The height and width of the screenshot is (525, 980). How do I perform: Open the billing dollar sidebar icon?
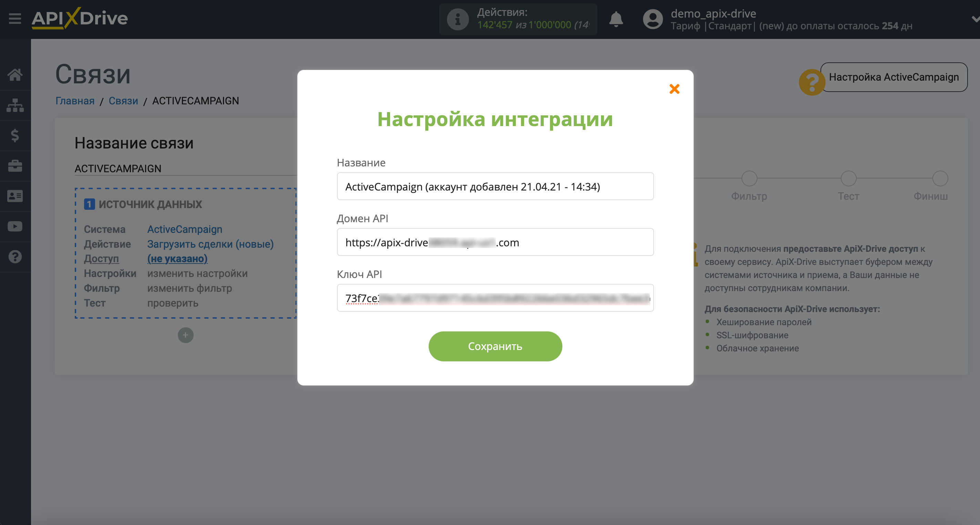(15, 135)
